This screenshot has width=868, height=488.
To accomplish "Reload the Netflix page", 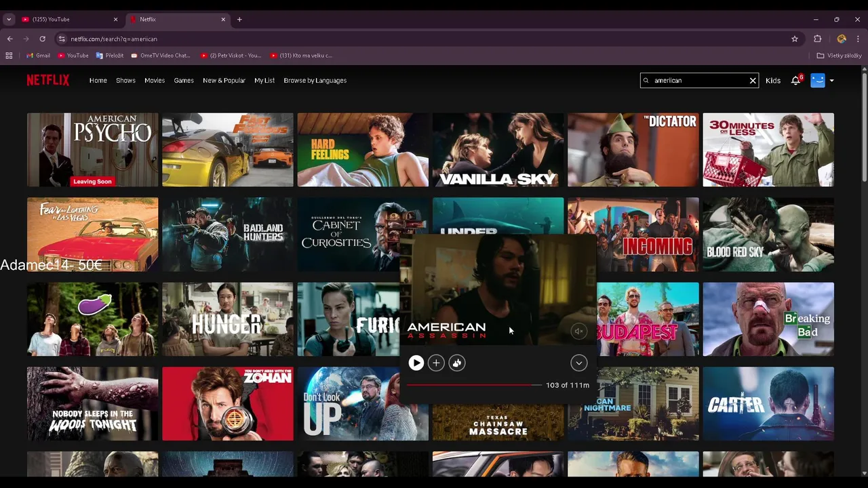I will coord(42,39).
